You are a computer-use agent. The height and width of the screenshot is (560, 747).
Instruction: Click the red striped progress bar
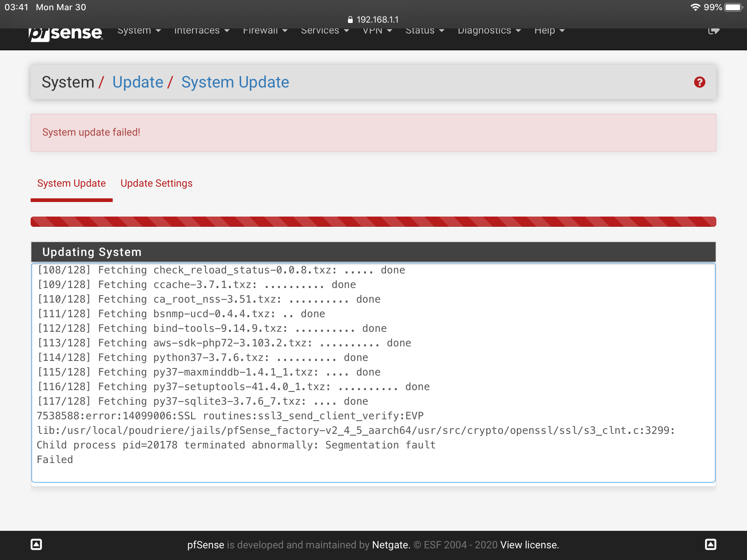click(x=373, y=222)
